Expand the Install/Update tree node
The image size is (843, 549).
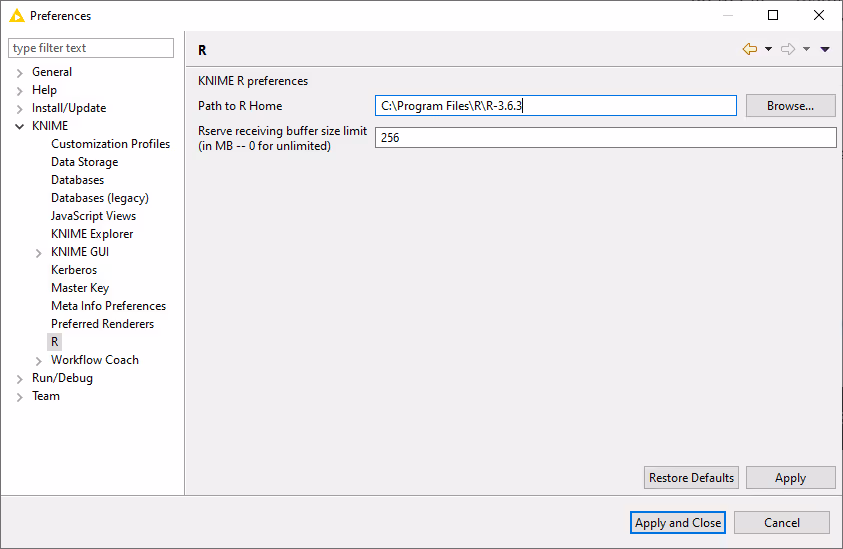click(x=20, y=108)
